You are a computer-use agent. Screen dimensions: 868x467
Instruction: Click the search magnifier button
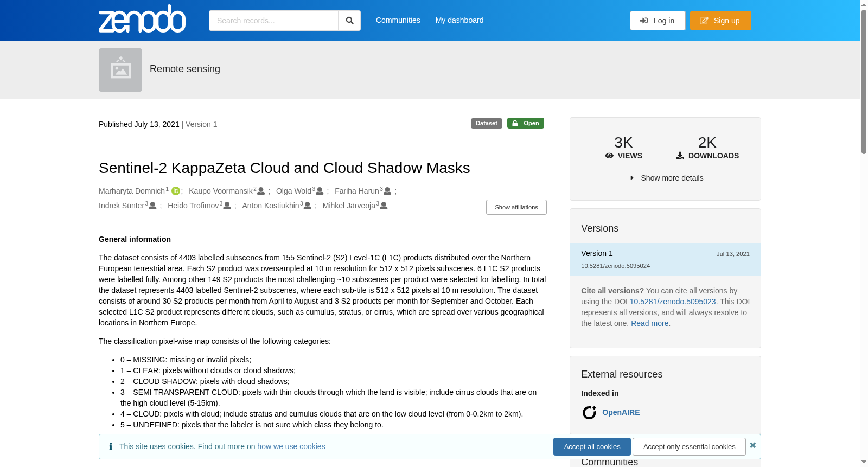[350, 21]
